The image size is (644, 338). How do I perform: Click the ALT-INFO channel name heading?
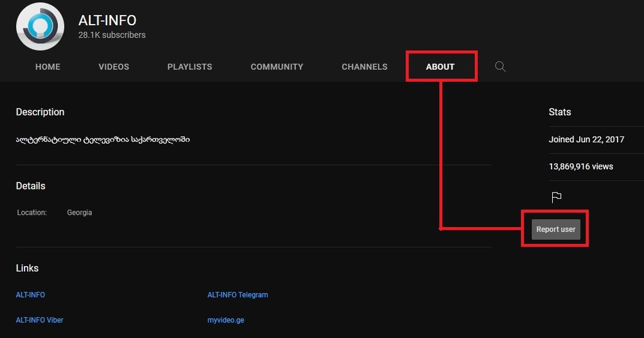[x=107, y=20]
